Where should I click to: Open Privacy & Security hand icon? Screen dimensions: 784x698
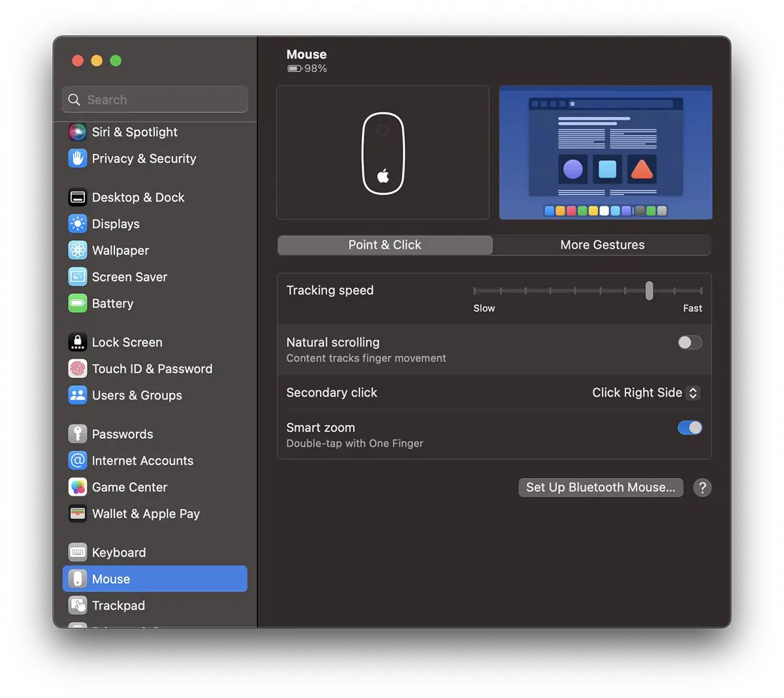(x=78, y=159)
